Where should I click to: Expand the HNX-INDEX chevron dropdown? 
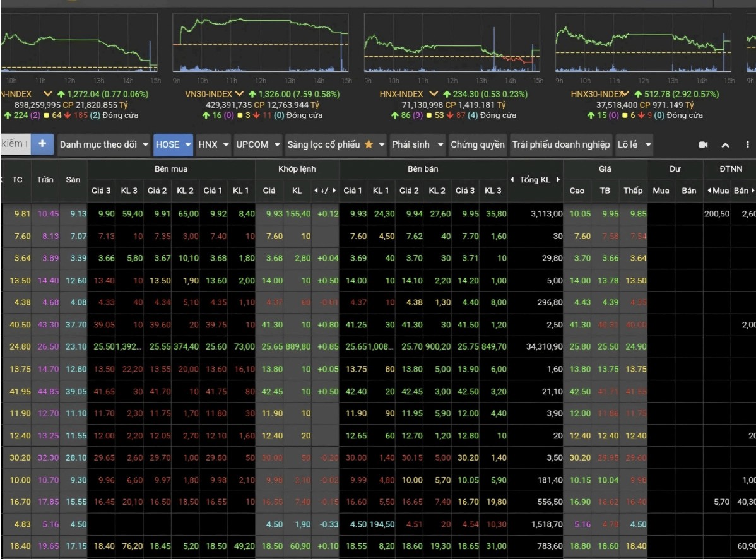click(x=434, y=94)
